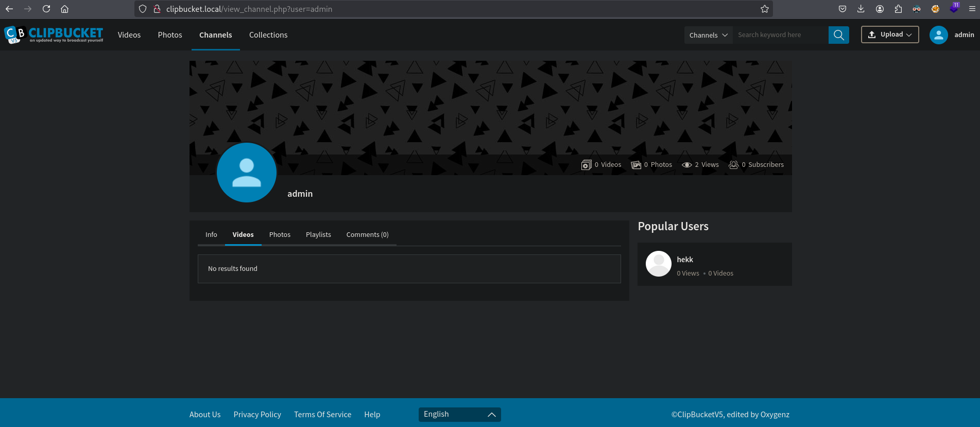Click the blue search magnifier button
This screenshot has height=427, width=980.
[x=838, y=35]
